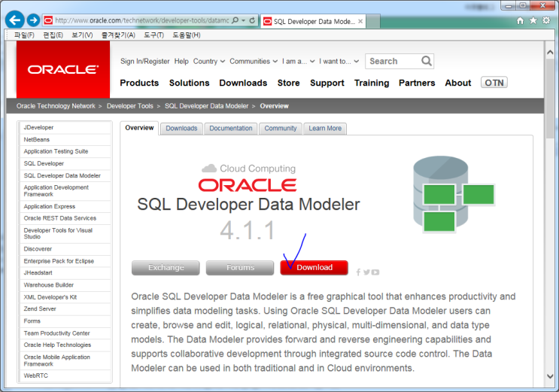Expand the Communities dropdown
The width and height of the screenshot is (559, 392).
(x=254, y=62)
